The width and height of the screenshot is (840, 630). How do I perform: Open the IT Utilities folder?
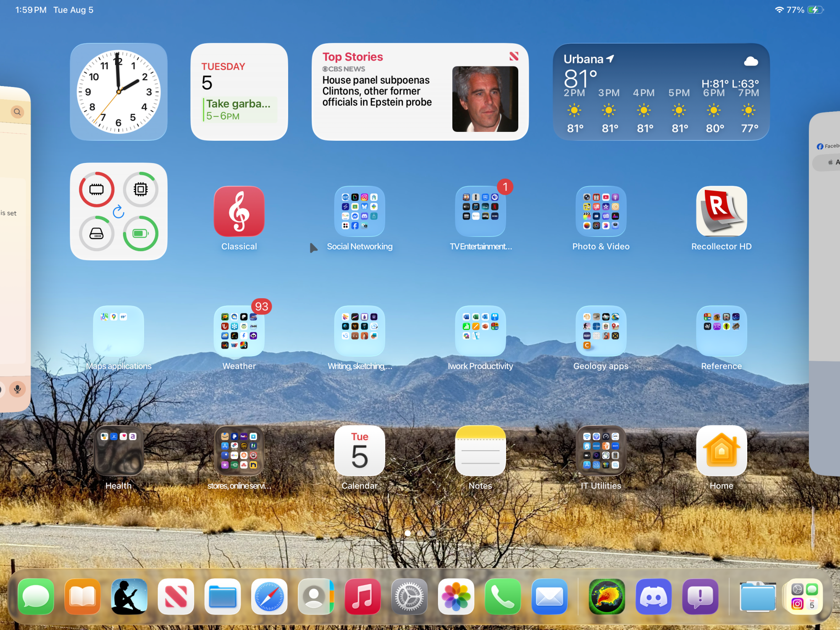[x=601, y=450]
